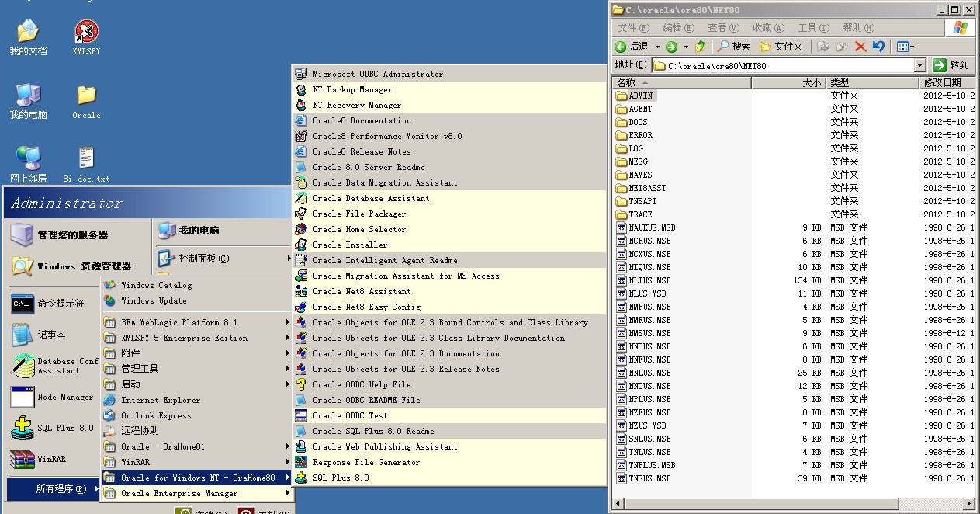This screenshot has height=514, width=980.
Task: Open the 帮助(H) menu in Explorer
Action: pyautogui.click(x=858, y=28)
